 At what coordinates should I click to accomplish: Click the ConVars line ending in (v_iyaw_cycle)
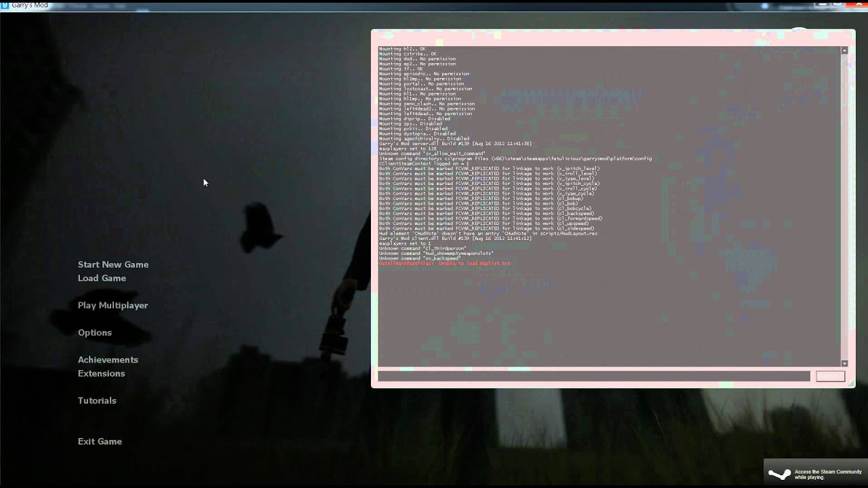click(x=486, y=193)
